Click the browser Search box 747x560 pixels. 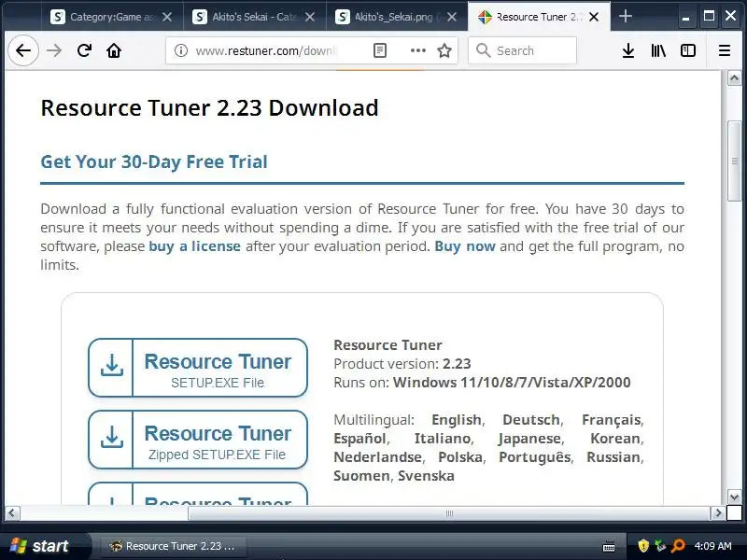(522, 50)
